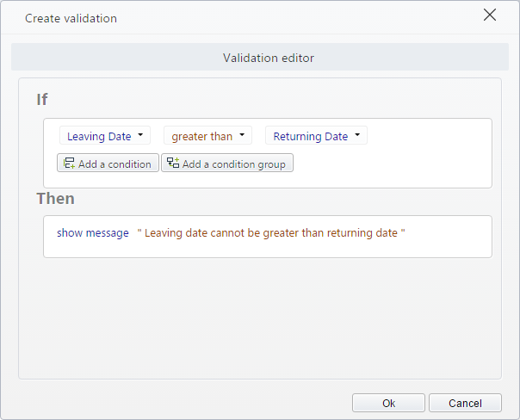Click the arrow beside greater than
This screenshot has width=520, height=420.
pos(242,134)
